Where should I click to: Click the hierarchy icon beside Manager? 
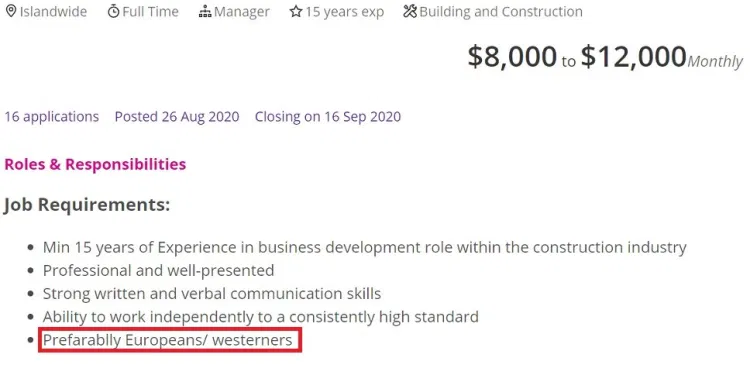(x=205, y=11)
